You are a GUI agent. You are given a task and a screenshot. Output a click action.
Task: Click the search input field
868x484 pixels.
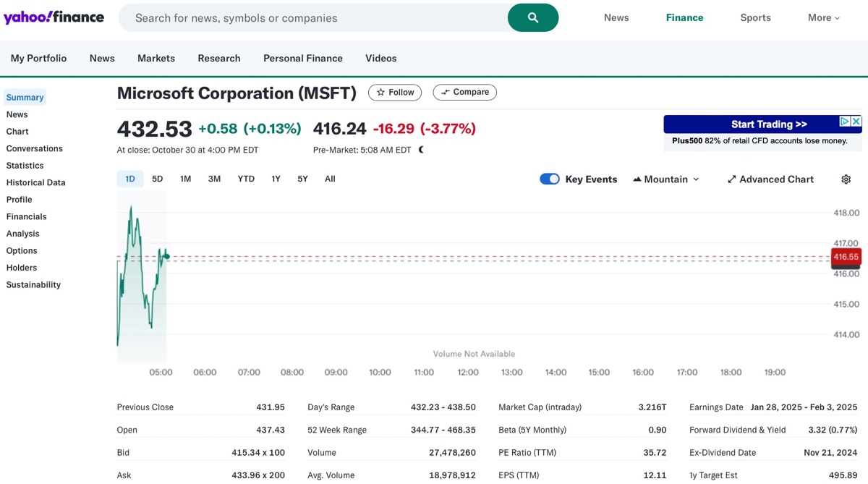pyautogui.click(x=304, y=17)
